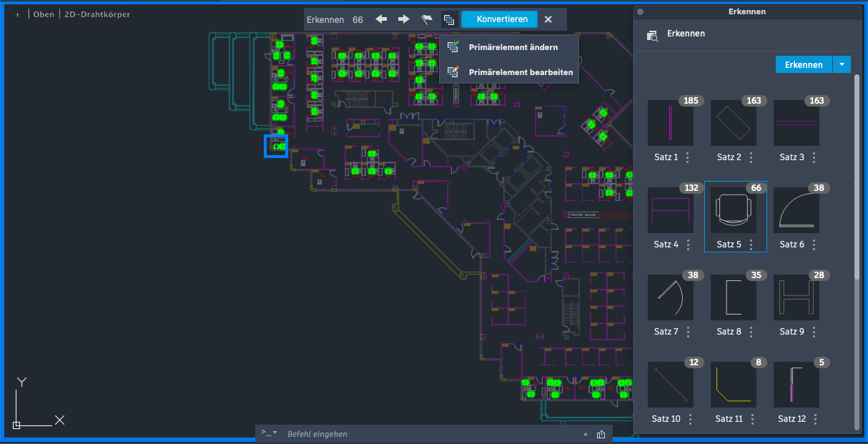Select the Satz 2 thumbnail
The width and height of the screenshot is (868, 444).
coord(734,123)
